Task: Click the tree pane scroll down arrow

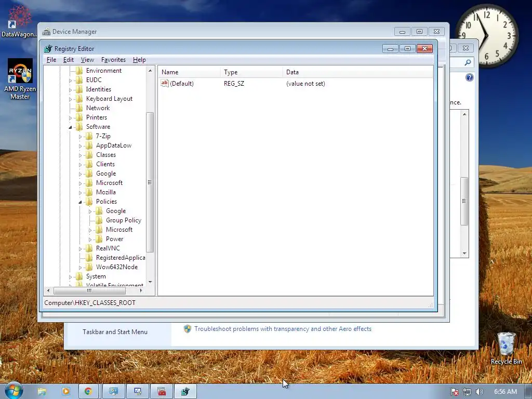Action: (x=150, y=282)
